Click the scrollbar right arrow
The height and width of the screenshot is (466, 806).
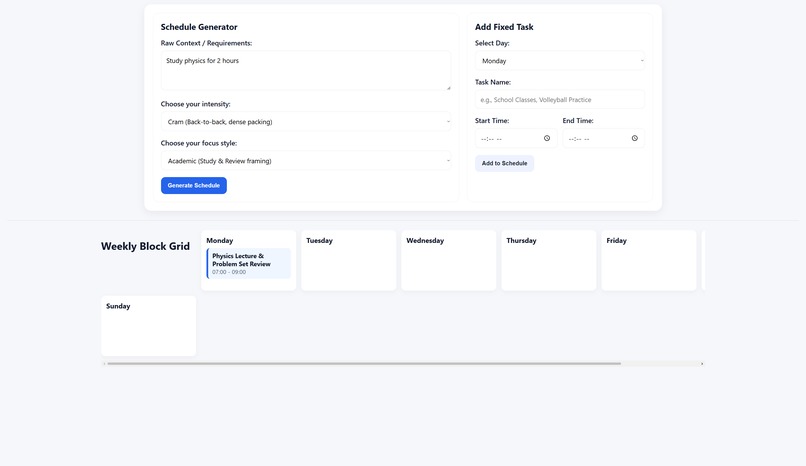coord(702,364)
